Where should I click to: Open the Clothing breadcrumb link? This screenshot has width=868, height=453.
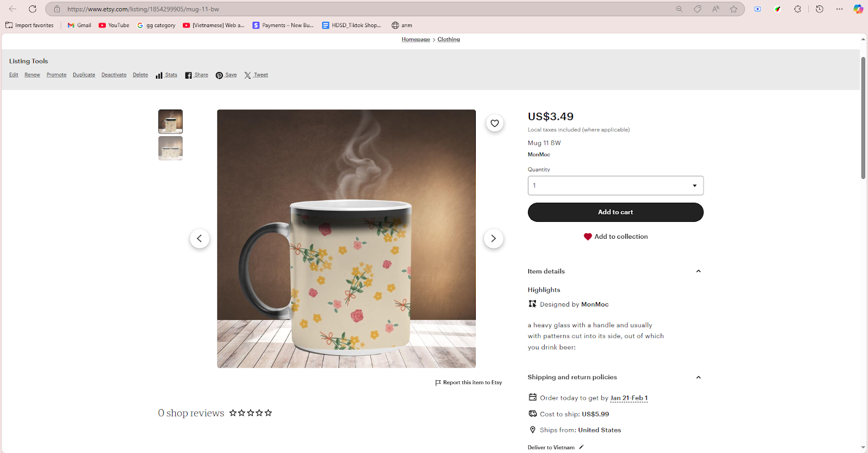[449, 39]
